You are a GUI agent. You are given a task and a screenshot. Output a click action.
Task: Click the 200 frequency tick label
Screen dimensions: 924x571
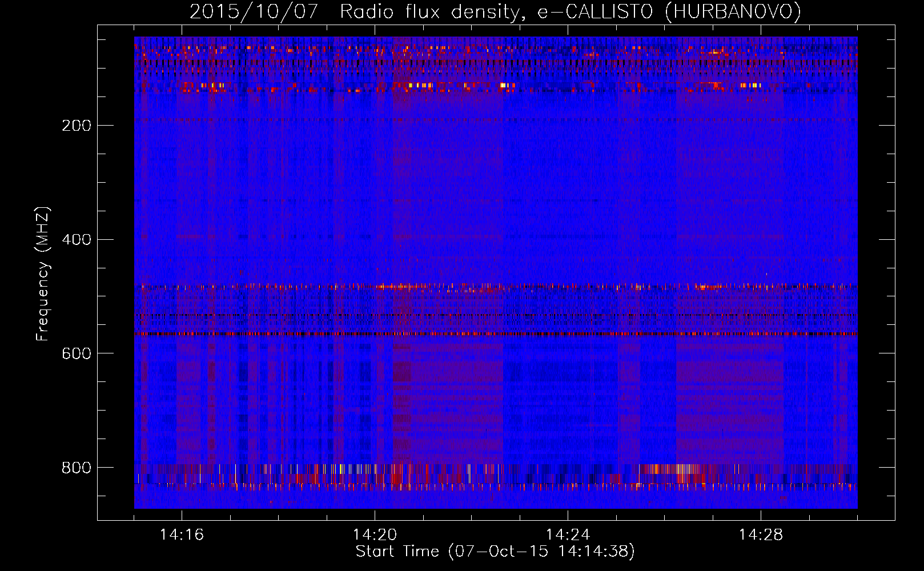[x=77, y=126]
